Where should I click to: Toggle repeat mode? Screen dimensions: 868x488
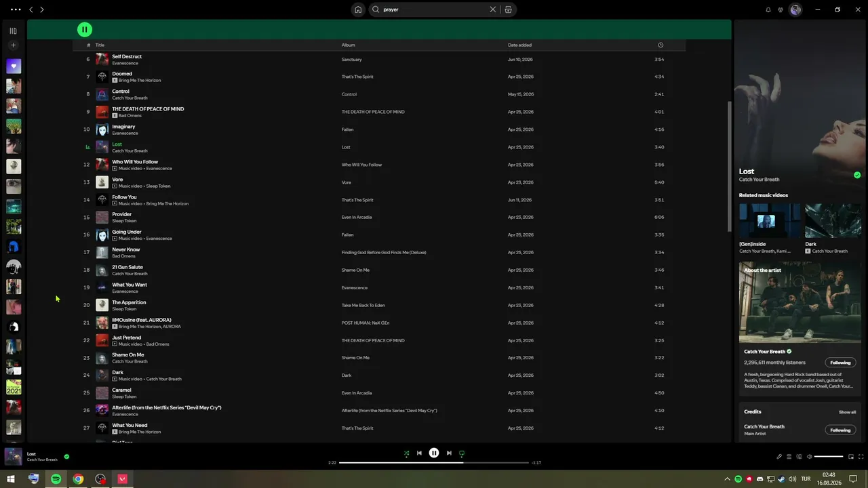coord(462,453)
